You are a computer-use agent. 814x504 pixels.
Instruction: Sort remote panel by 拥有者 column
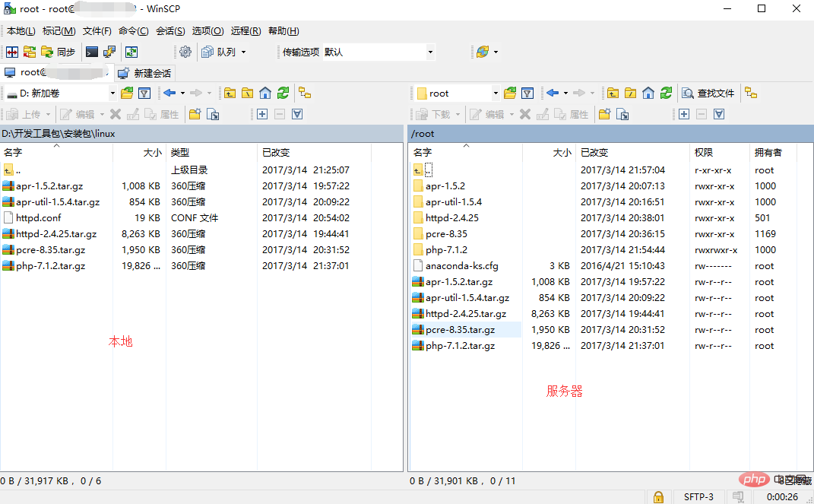coord(773,152)
